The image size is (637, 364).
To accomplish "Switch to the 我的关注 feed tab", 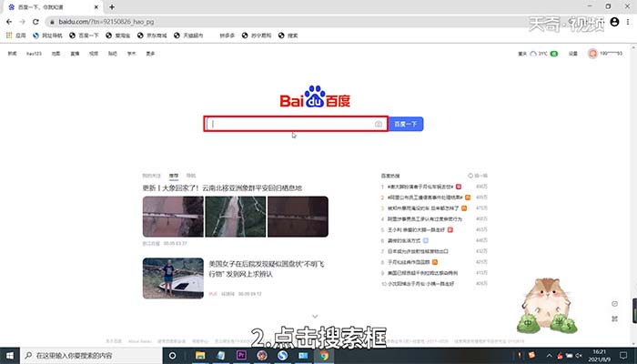I will [x=152, y=176].
